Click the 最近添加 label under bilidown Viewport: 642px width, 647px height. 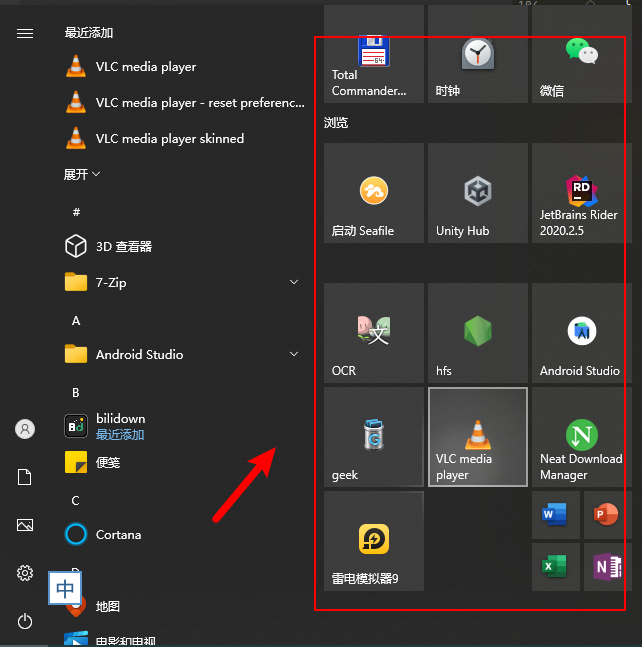tap(120, 434)
